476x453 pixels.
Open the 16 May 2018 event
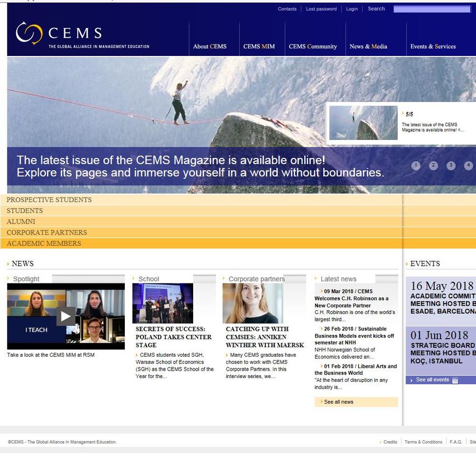441,301
